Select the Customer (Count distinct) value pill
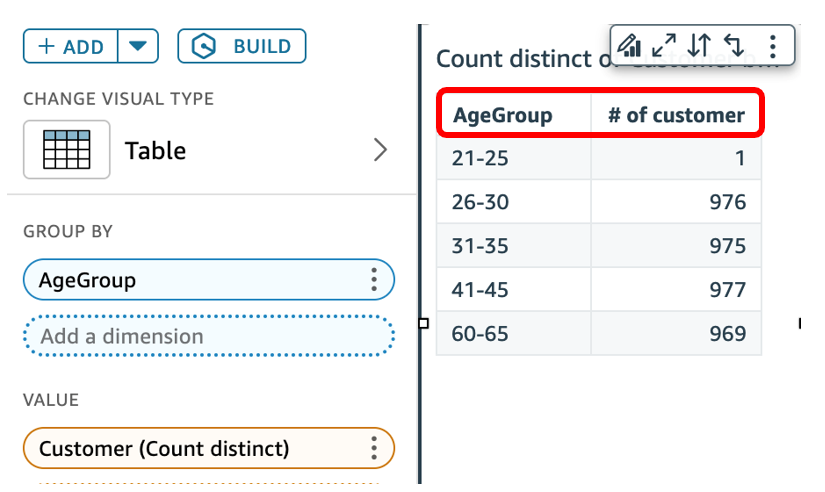This screenshot has width=825, height=492. (190, 448)
